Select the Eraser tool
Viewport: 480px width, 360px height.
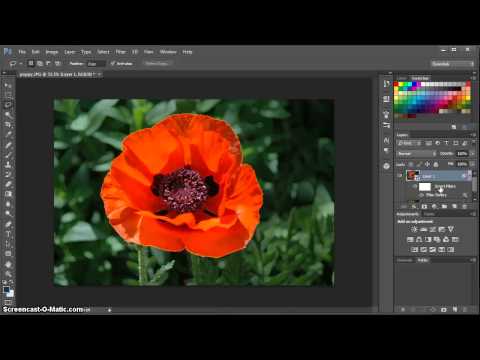coord(8,184)
